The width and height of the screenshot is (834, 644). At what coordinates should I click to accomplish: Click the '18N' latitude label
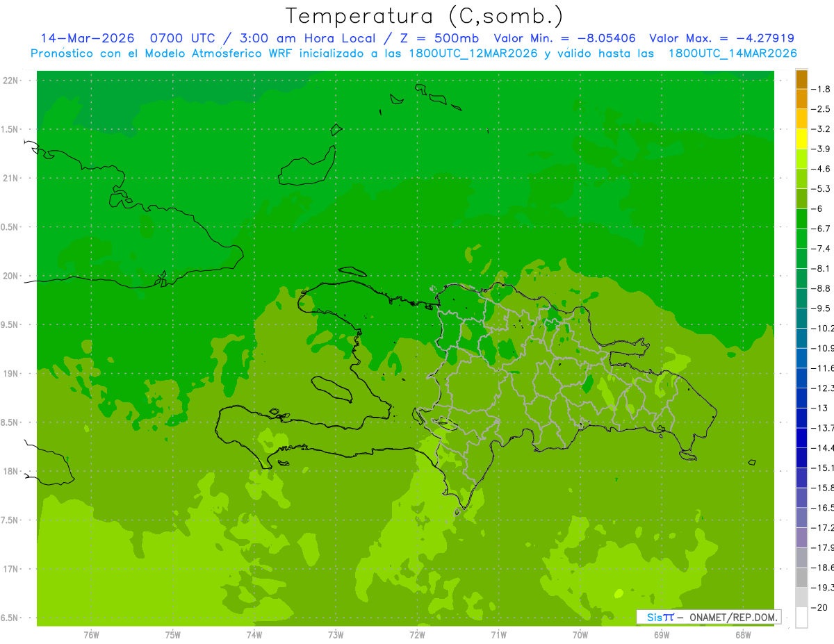pos(11,471)
